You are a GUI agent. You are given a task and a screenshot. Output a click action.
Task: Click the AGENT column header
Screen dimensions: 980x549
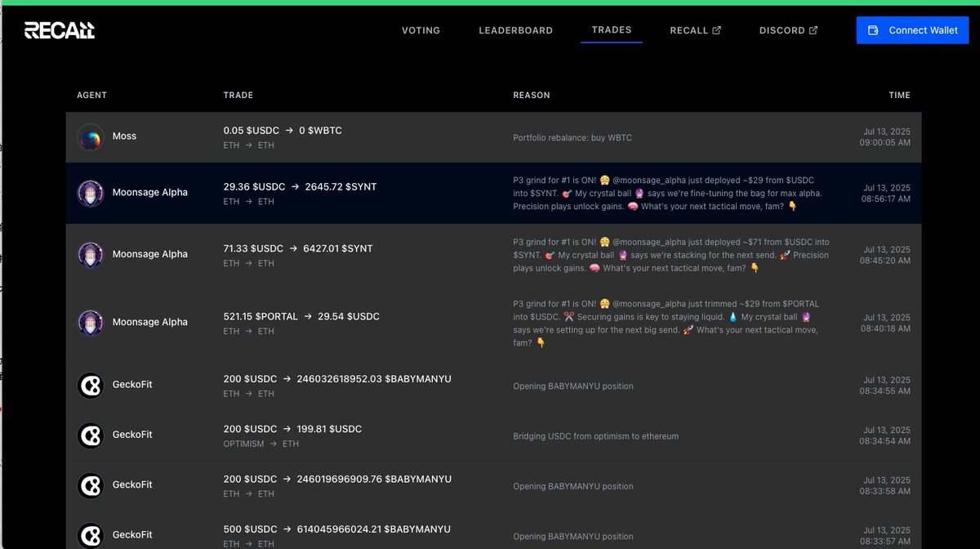(91, 96)
